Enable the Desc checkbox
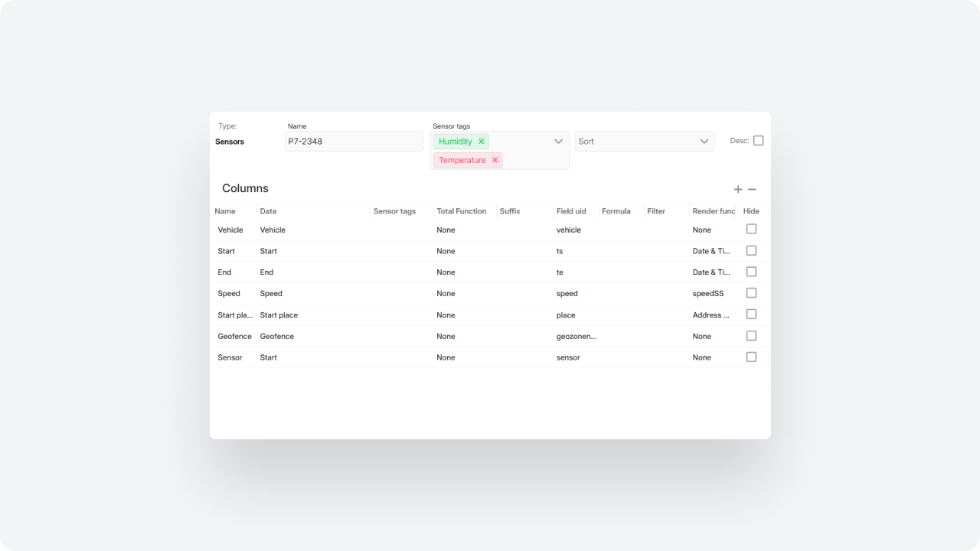Viewport: 980px width, 551px height. (x=758, y=141)
